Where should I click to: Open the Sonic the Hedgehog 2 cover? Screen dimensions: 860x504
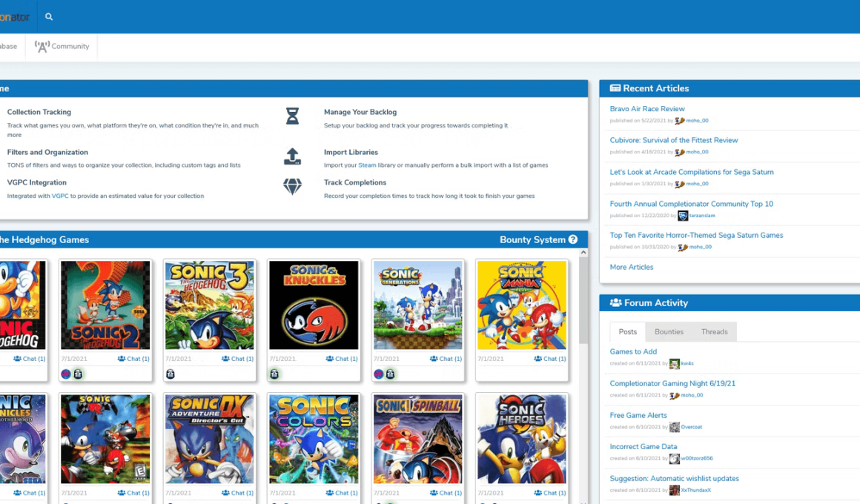(x=105, y=305)
